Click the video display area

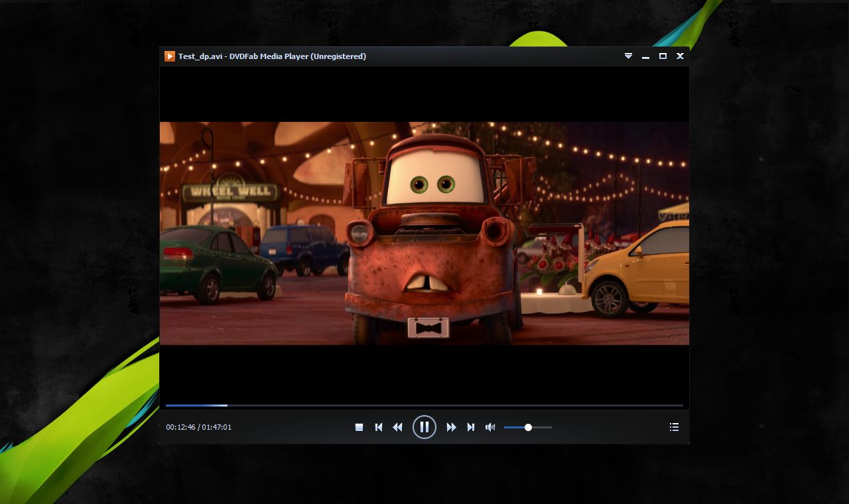[424, 233]
